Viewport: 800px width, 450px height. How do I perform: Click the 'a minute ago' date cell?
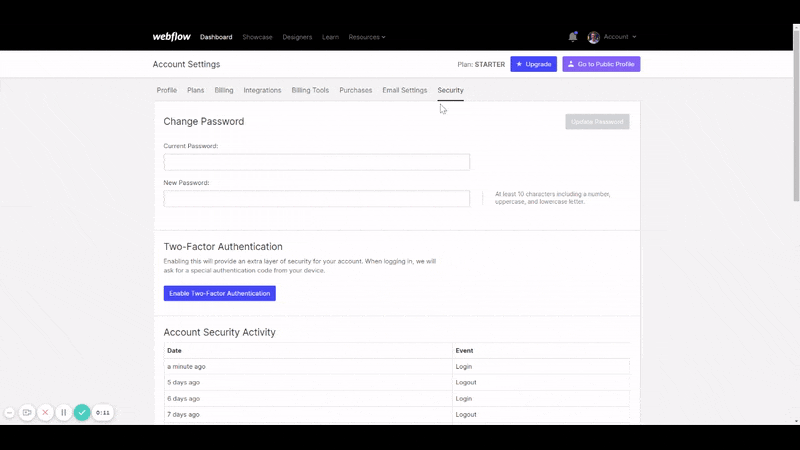(308, 366)
